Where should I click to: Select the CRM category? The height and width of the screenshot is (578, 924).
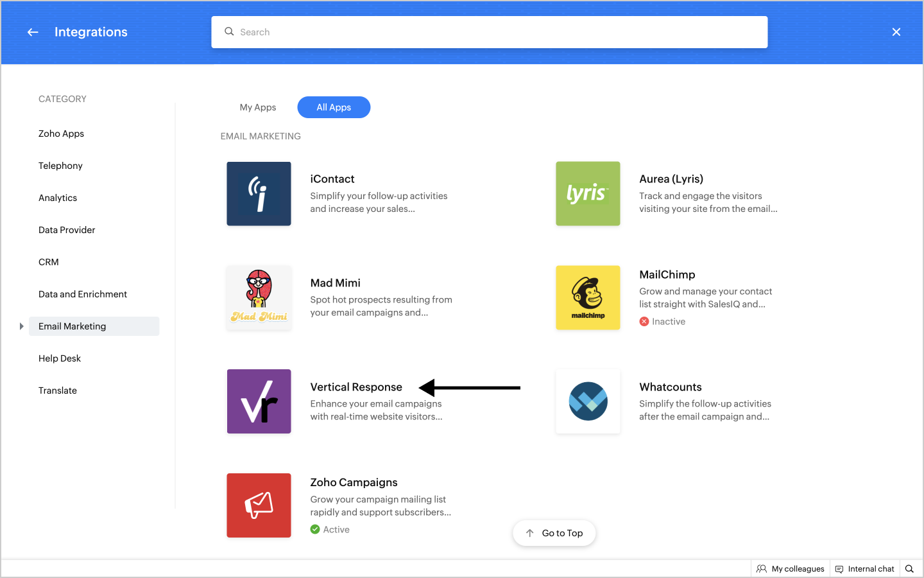[x=49, y=262]
